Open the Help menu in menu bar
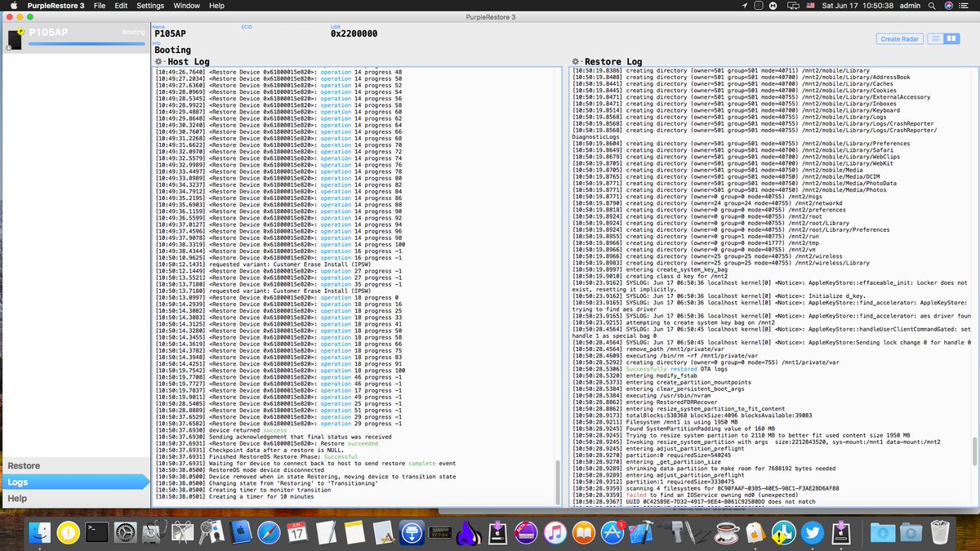980x551 pixels. tap(217, 6)
